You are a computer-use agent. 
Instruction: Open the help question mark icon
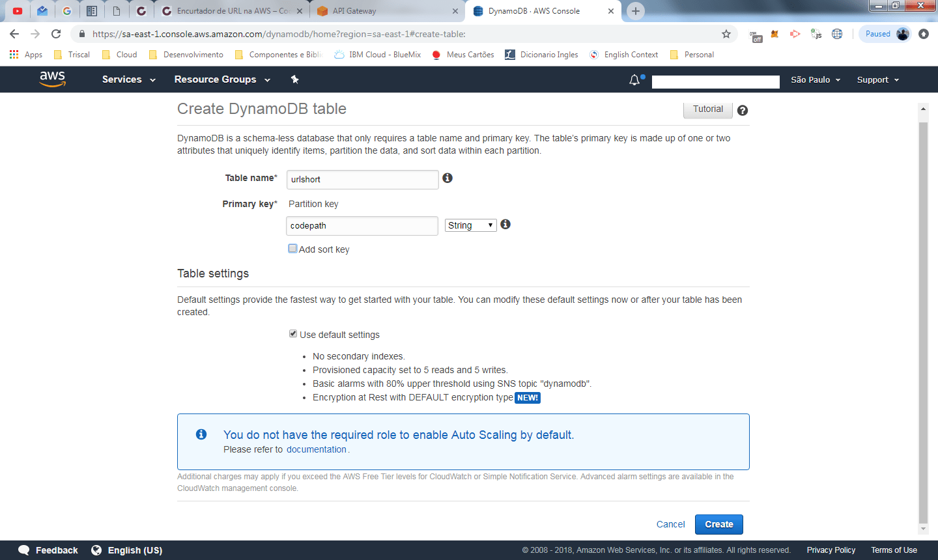[x=743, y=111]
